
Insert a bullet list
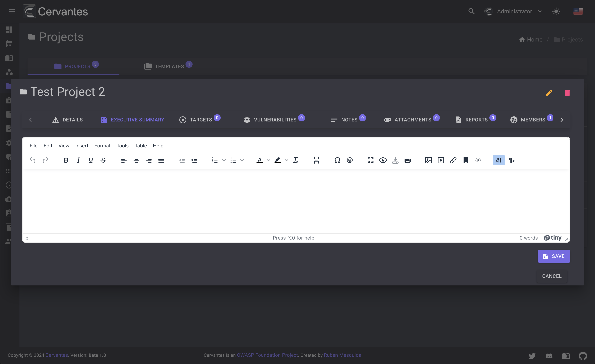233,160
